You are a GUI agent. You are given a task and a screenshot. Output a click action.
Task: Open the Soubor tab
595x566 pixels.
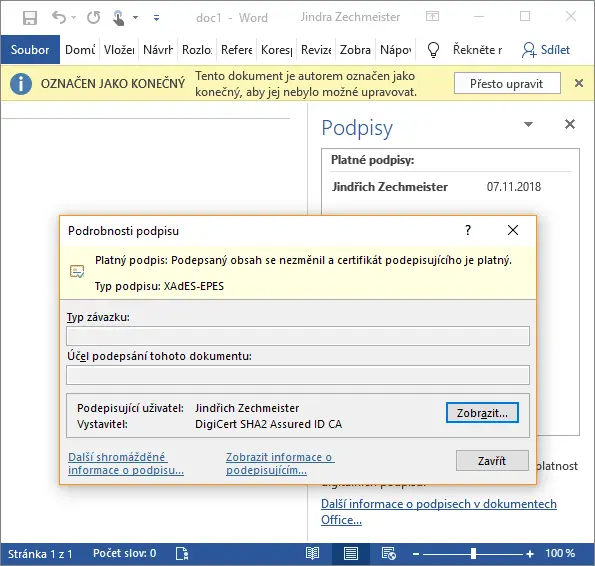(x=30, y=49)
